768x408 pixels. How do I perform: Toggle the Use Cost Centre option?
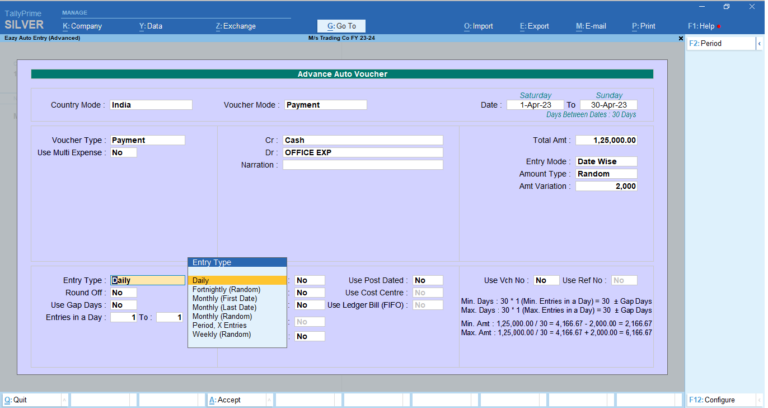[428, 292]
